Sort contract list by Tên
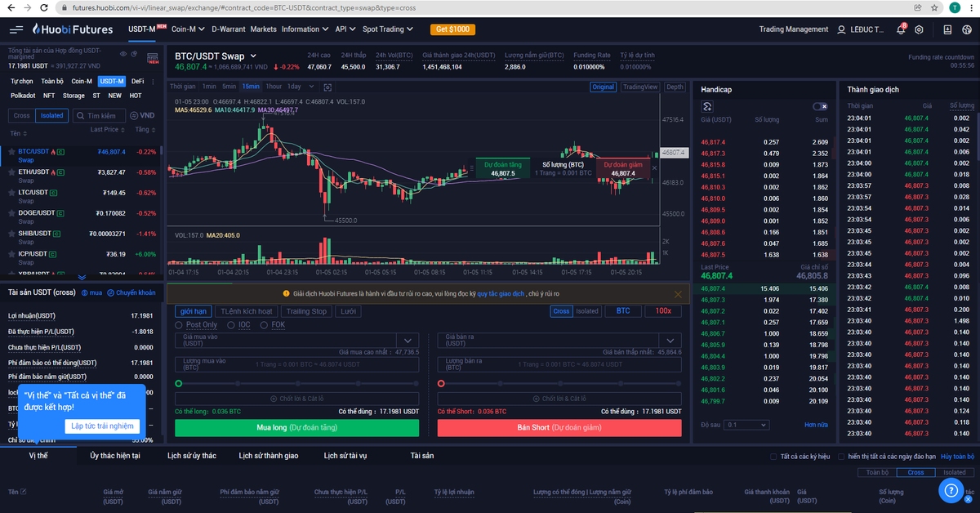This screenshot has width=980, height=513. (17, 133)
